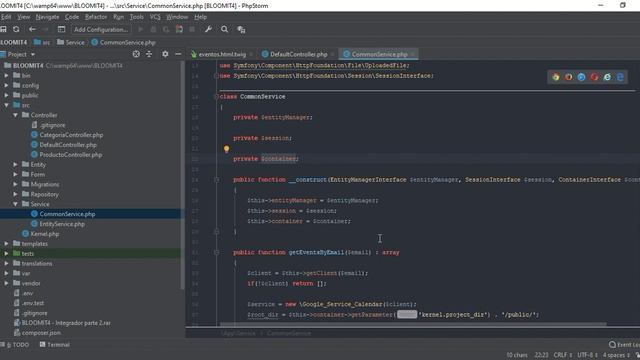This screenshot has height=360, width=640.
Task: Click the Add Configuration button
Action: [101, 29]
